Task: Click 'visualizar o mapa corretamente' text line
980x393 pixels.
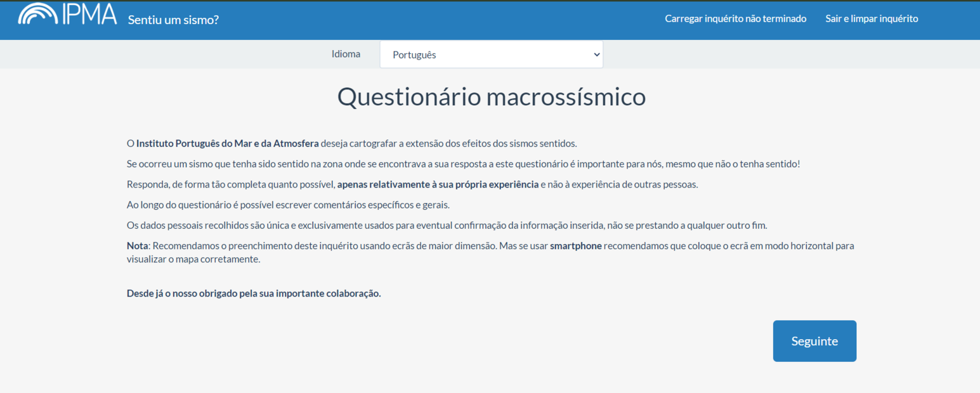Action: pos(193,259)
